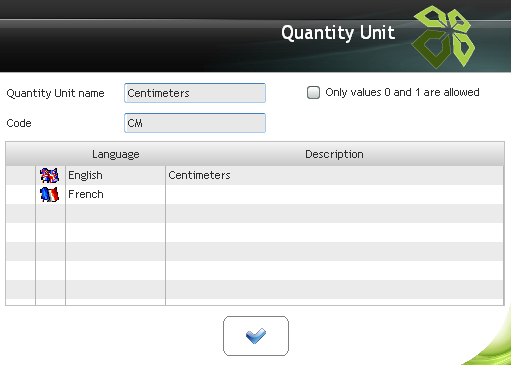
Task: Click the first empty row under French
Action: pyautogui.click(x=255, y=213)
